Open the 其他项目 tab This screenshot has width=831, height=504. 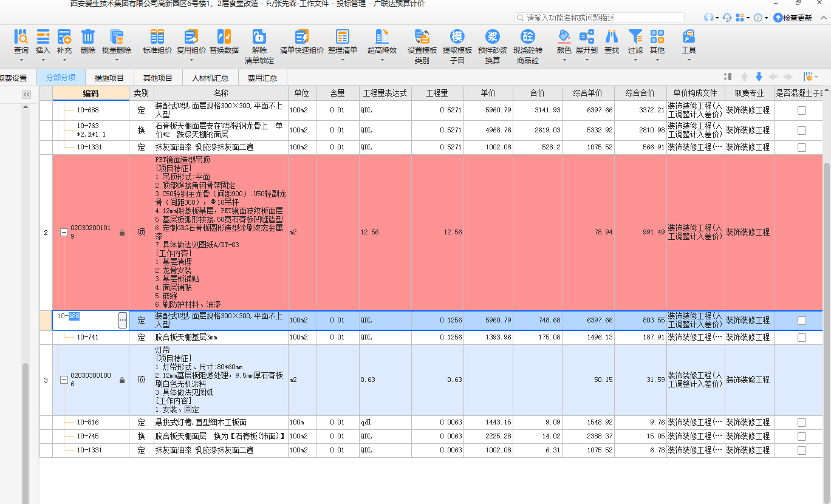[158, 78]
